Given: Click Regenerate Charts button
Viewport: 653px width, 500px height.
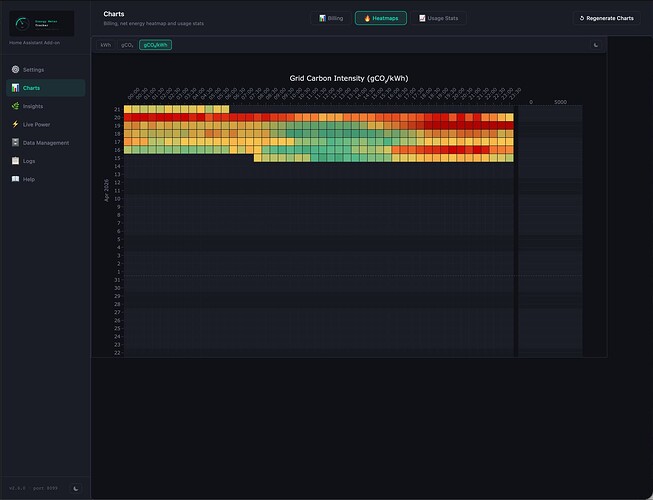Looking at the screenshot, I should pos(606,18).
